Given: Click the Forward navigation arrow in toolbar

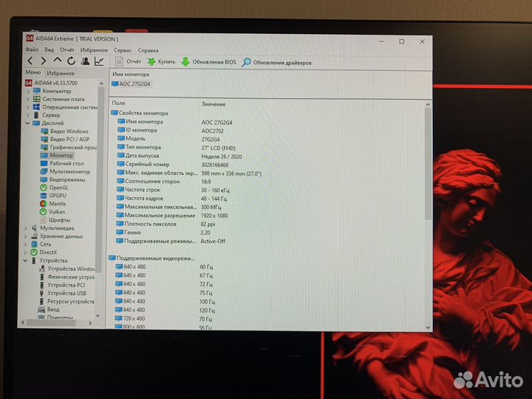Looking at the screenshot, I should pos(44,61).
